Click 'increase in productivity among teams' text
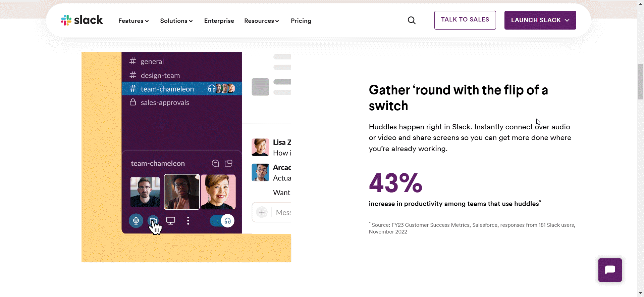The width and height of the screenshot is (644, 297). click(x=454, y=204)
